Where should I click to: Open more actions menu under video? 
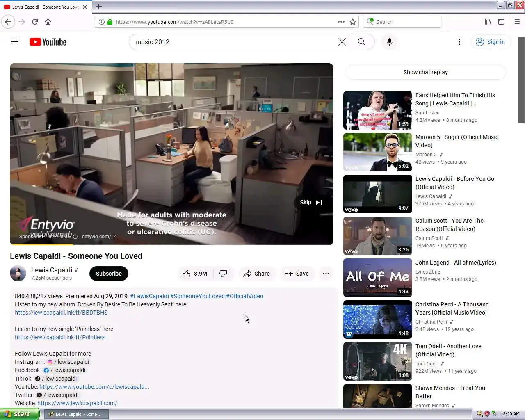click(326, 274)
